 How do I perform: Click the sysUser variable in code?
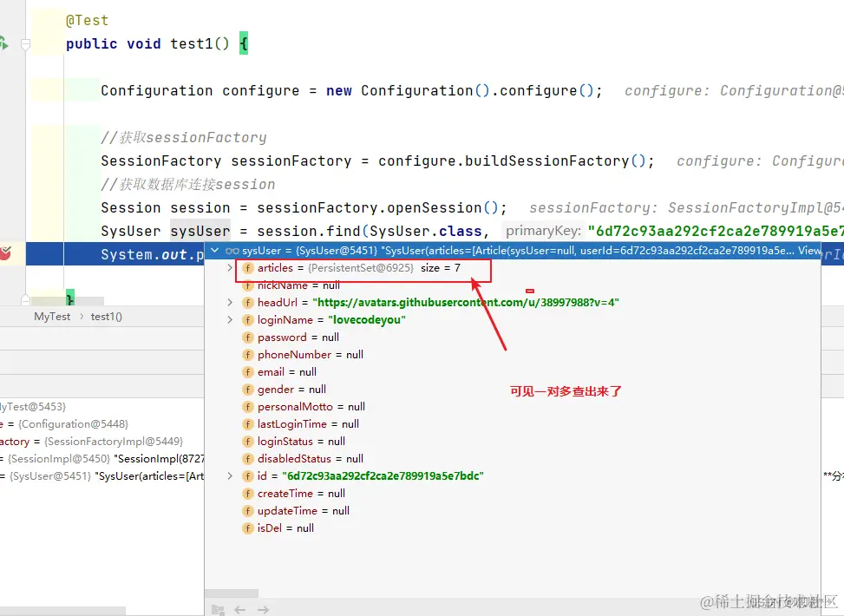click(200, 231)
